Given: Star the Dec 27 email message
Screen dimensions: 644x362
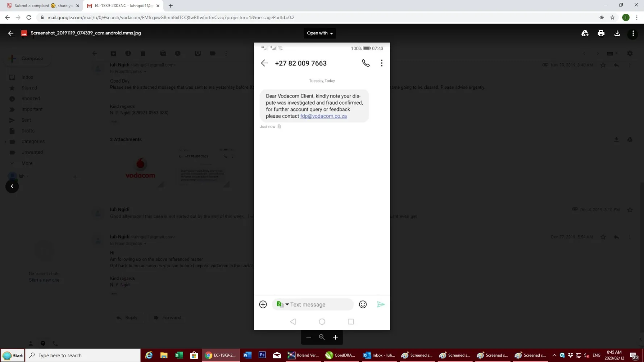Looking at the screenshot, I should point(603,237).
